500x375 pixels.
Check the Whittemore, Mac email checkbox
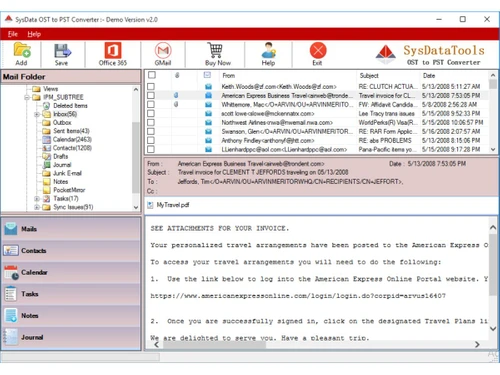(x=151, y=104)
